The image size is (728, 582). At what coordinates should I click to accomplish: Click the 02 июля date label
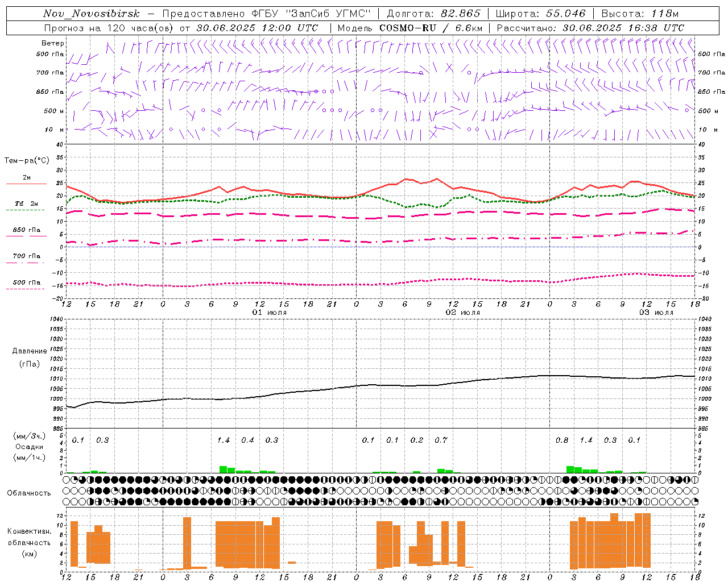coord(463,313)
